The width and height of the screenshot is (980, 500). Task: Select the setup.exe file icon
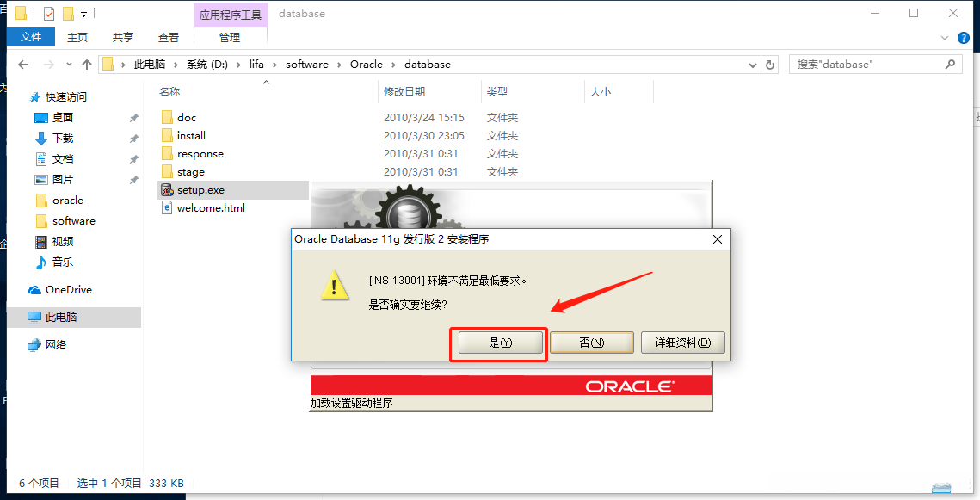click(167, 190)
